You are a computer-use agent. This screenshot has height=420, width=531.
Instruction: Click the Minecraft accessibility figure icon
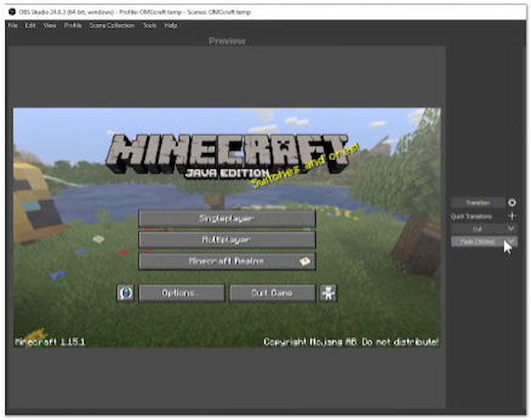[328, 293]
